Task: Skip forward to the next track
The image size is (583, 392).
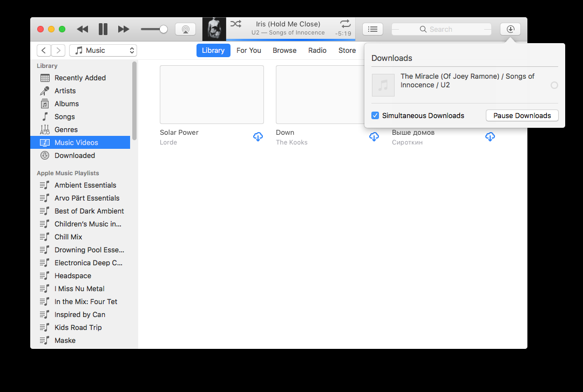Action: (124, 29)
